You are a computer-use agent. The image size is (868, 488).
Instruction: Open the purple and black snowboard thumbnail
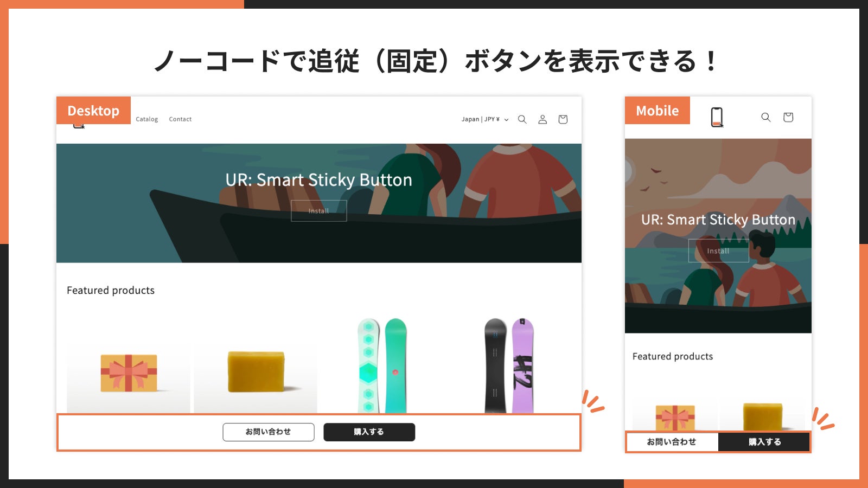click(509, 366)
